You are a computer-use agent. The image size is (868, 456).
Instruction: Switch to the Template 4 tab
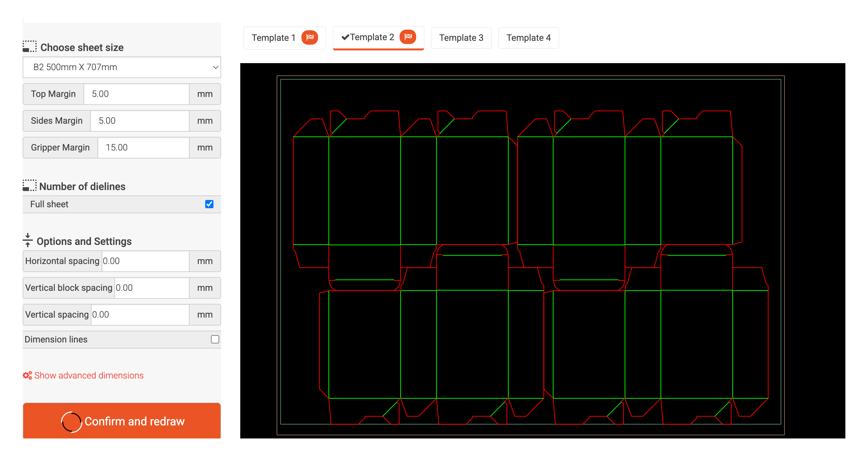click(x=528, y=38)
